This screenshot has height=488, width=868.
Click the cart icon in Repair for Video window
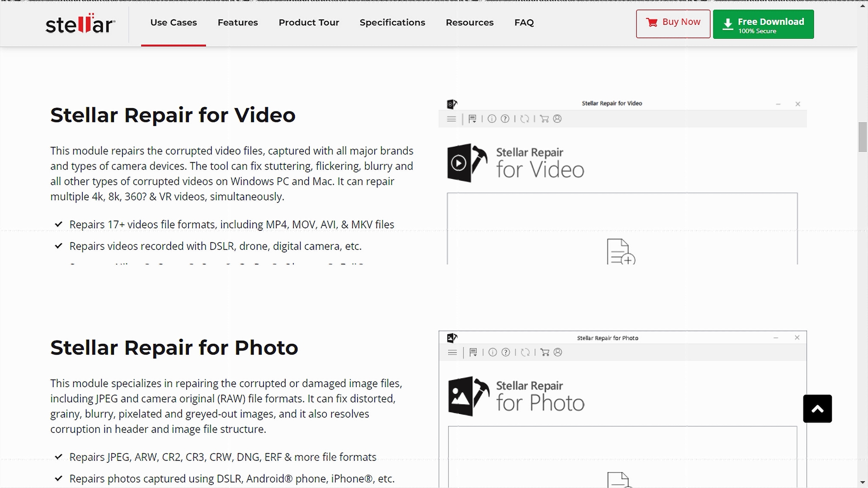544,119
